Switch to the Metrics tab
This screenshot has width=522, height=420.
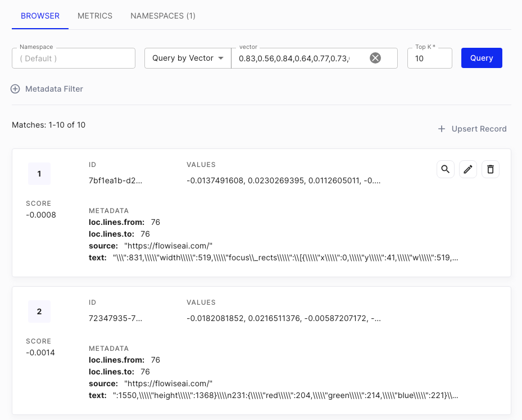(x=95, y=16)
